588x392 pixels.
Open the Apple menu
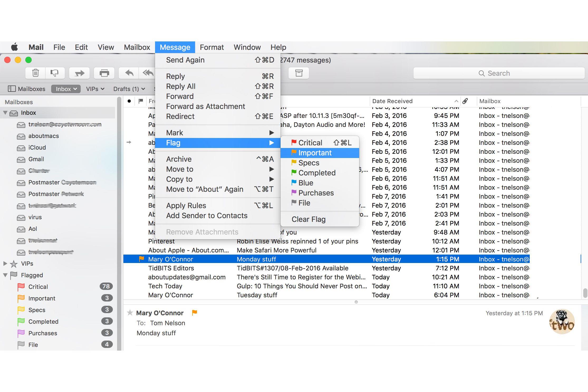pos(15,47)
